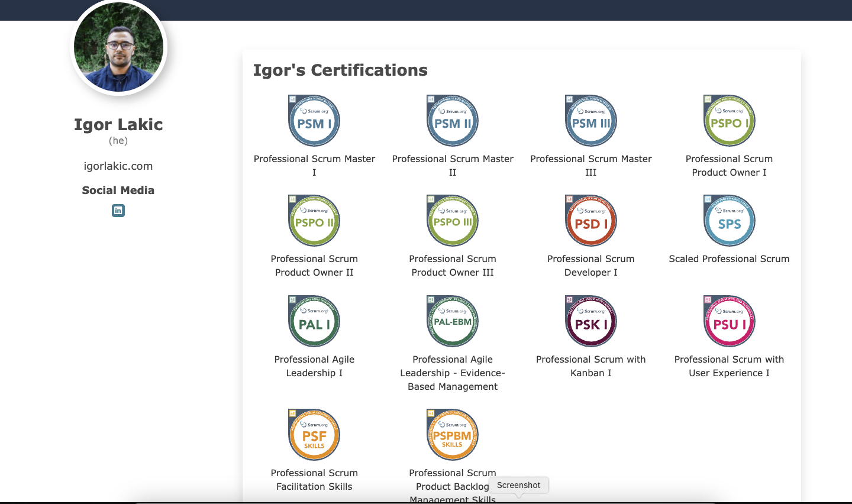Click the PSM II certification badge
This screenshot has width=852, height=504.
pyautogui.click(x=453, y=121)
